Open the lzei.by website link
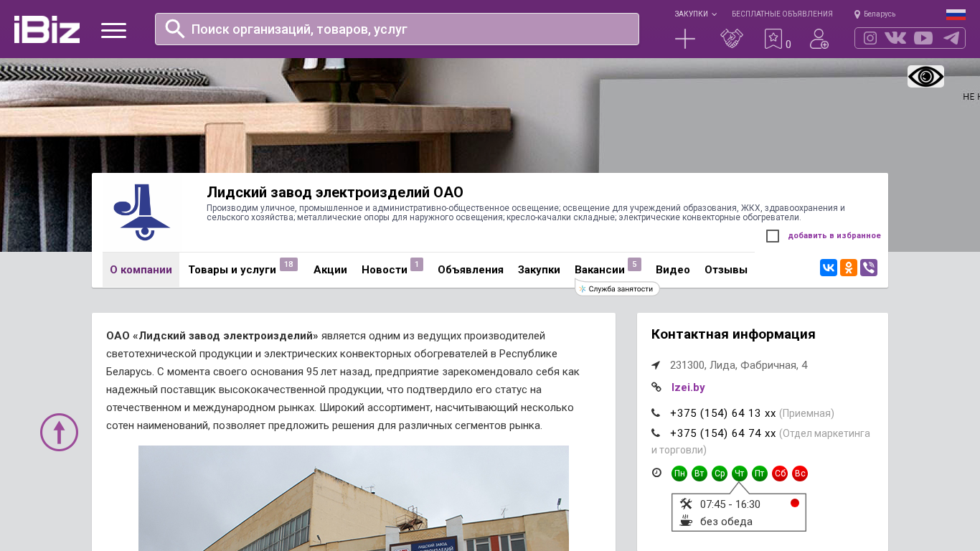 [688, 387]
